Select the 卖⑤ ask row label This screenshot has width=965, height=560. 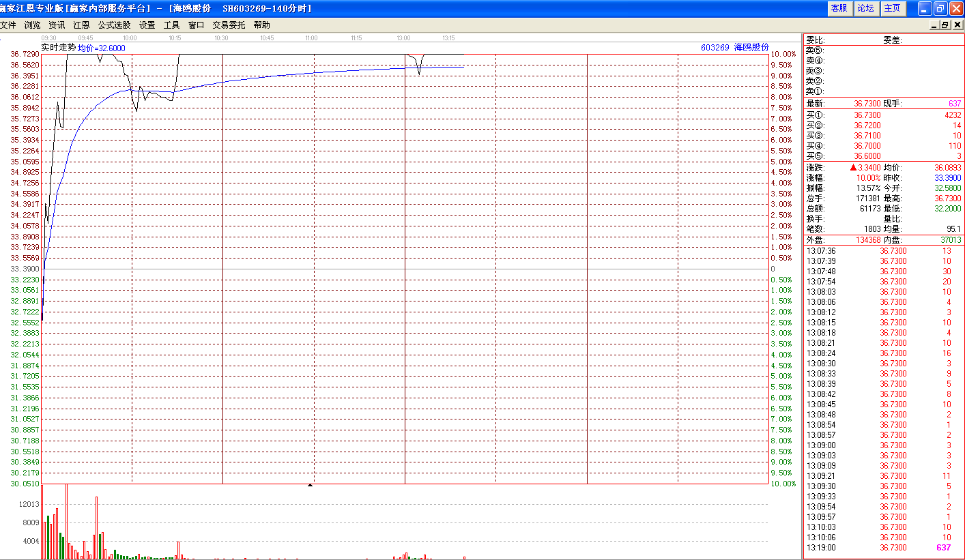816,50
